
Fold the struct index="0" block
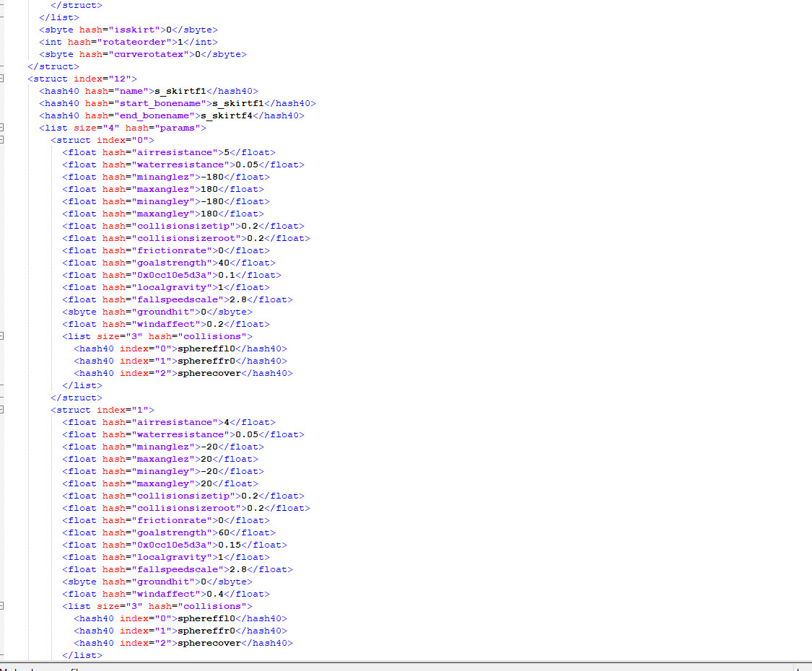(2, 140)
